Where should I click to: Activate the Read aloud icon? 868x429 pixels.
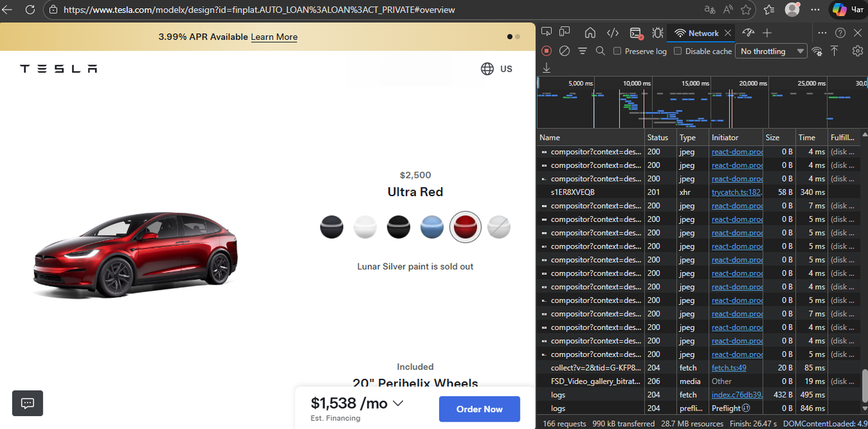728,10
